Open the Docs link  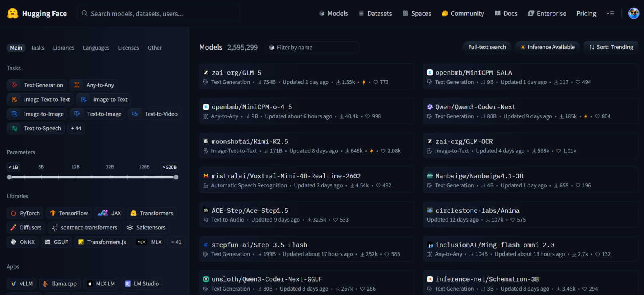point(506,13)
